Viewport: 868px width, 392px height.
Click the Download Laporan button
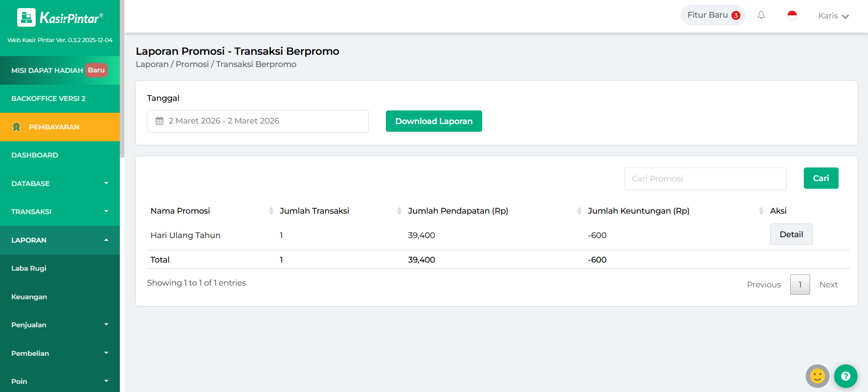click(x=433, y=121)
